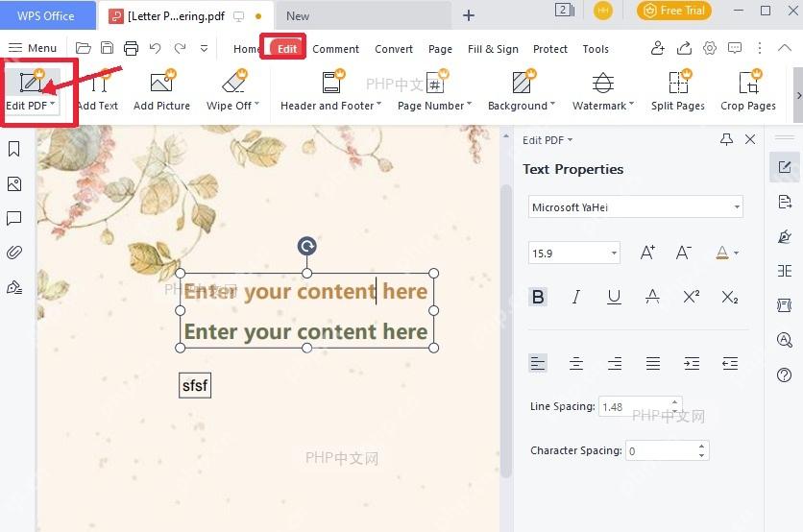Open the Thumbnail sidebar panel
This screenshot has width=803, height=532.
[14, 183]
